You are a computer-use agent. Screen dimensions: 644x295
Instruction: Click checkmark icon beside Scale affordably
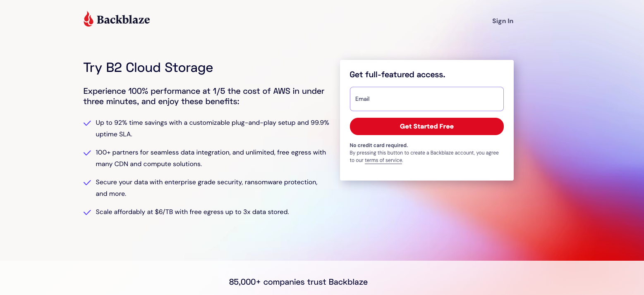click(87, 212)
